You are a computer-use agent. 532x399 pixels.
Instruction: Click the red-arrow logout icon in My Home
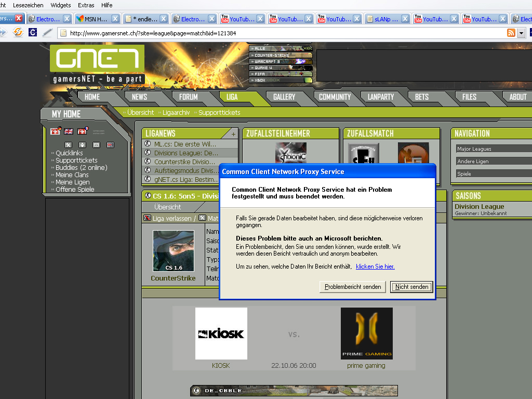(x=110, y=145)
